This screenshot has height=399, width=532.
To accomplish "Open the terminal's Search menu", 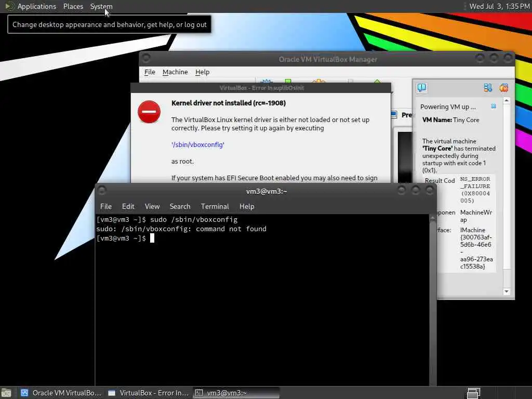I will pos(180,206).
